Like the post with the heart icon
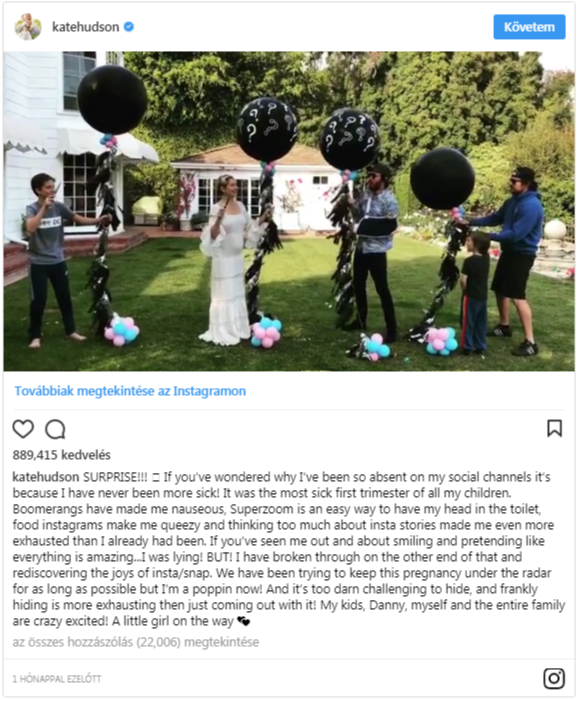This screenshot has width=582, height=701. [x=23, y=429]
